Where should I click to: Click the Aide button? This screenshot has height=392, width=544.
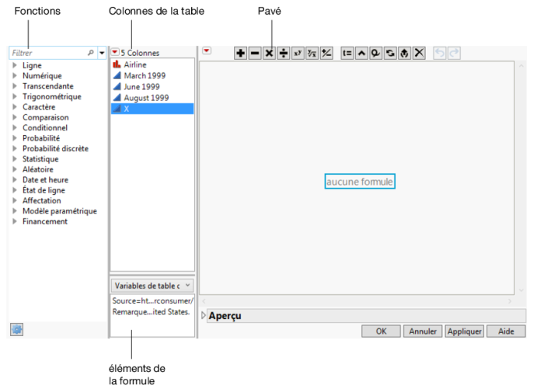[x=506, y=331]
